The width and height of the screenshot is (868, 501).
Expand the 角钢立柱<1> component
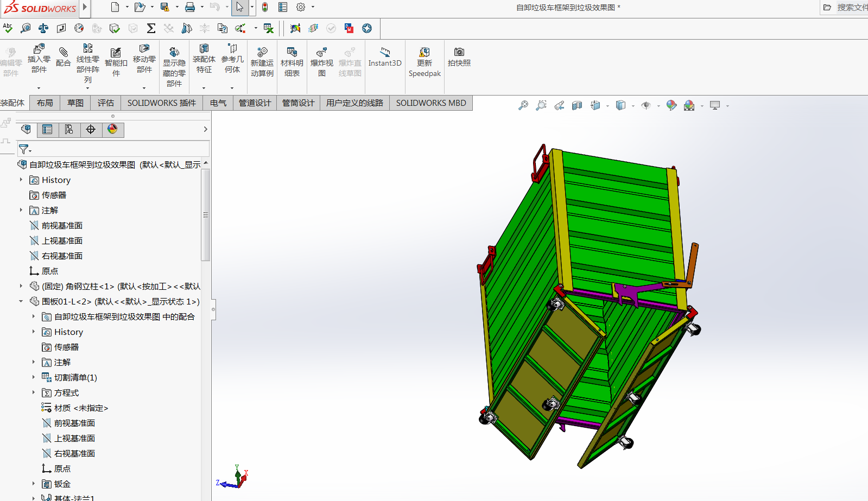point(21,286)
